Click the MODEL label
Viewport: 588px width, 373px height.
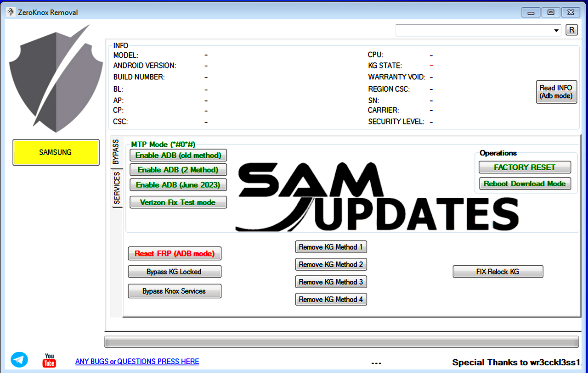(x=126, y=55)
